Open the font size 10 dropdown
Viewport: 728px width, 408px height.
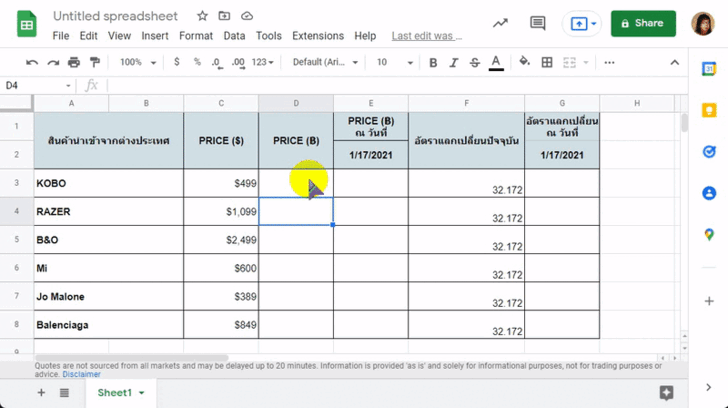pos(395,62)
